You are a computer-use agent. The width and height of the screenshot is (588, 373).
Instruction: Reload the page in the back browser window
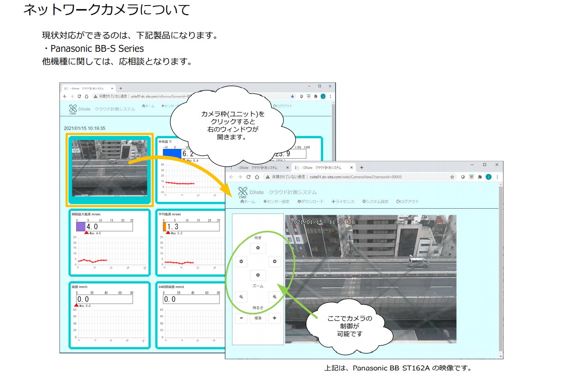point(79,96)
